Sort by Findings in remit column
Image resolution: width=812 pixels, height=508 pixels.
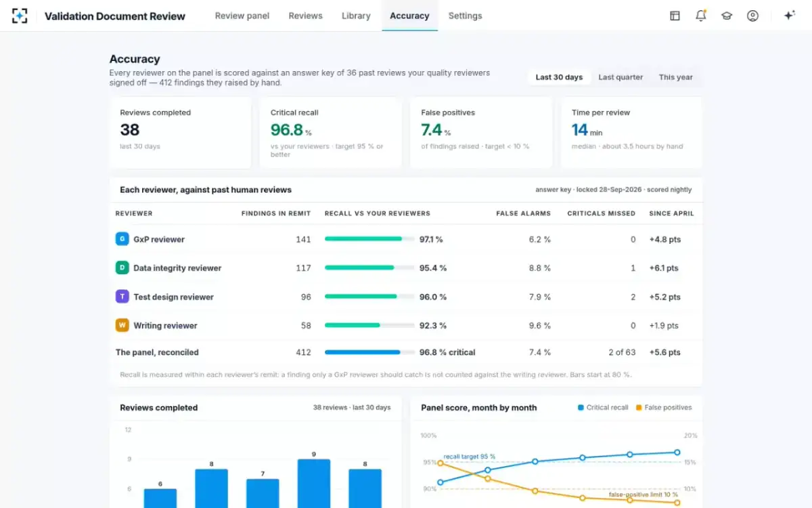(x=276, y=213)
